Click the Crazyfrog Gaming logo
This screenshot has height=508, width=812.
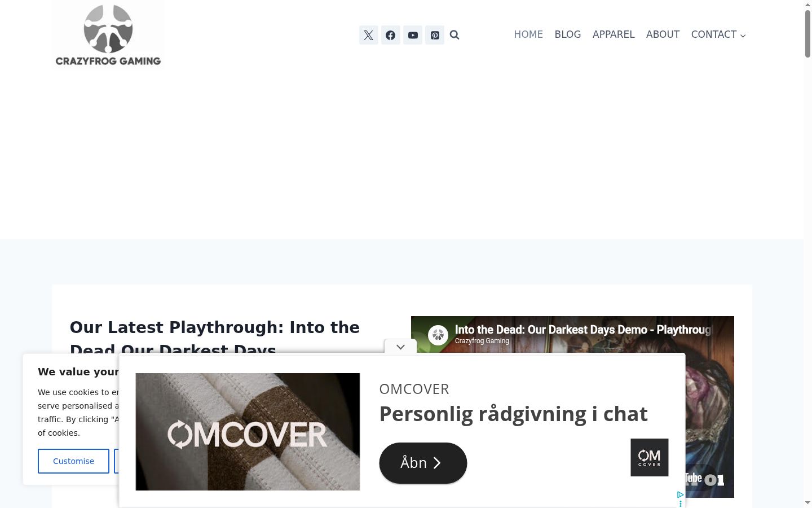[x=108, y=35]
